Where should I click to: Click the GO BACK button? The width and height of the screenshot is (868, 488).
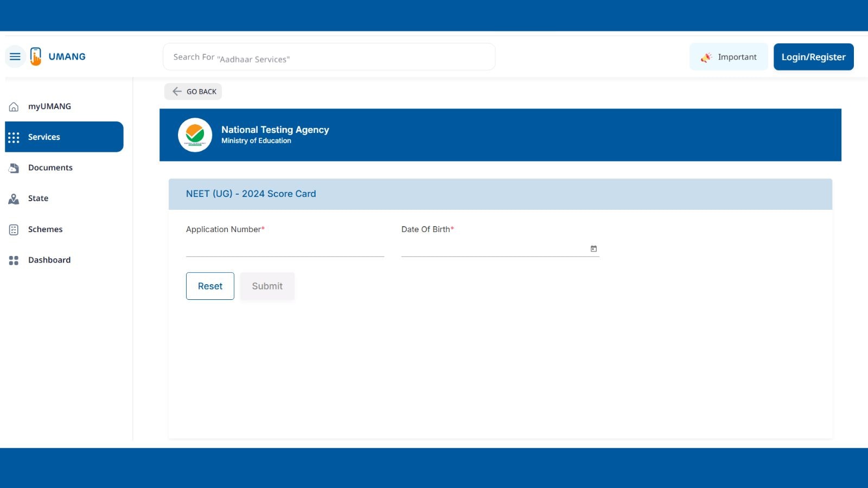tap(193, 91)
